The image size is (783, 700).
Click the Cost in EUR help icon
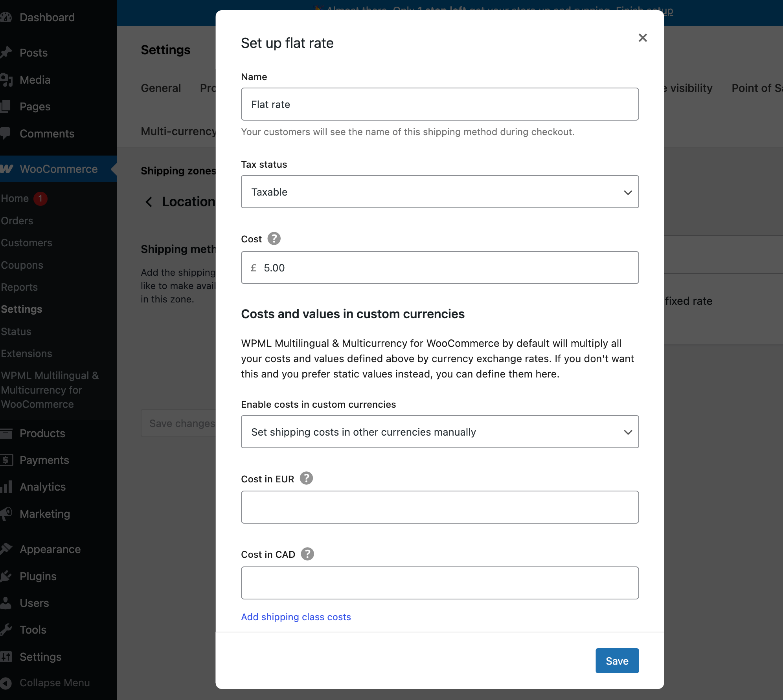(x=306, y=478)
